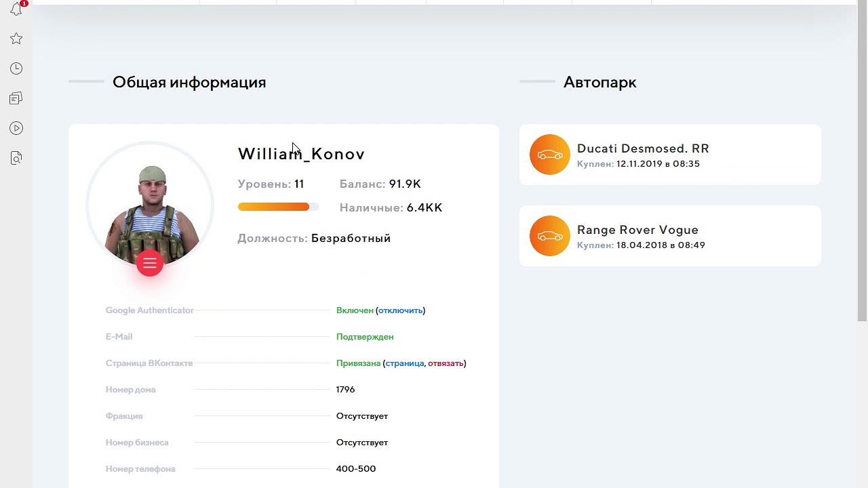The image size is (868, 488).
Task: Click the William_Konov character avatar
Action: pos(150,206)
